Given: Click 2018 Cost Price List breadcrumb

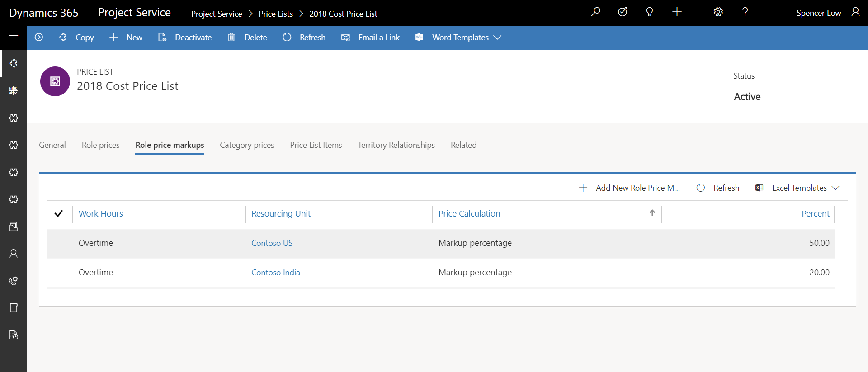Looking at the screenshot, I should pos(343,14).
